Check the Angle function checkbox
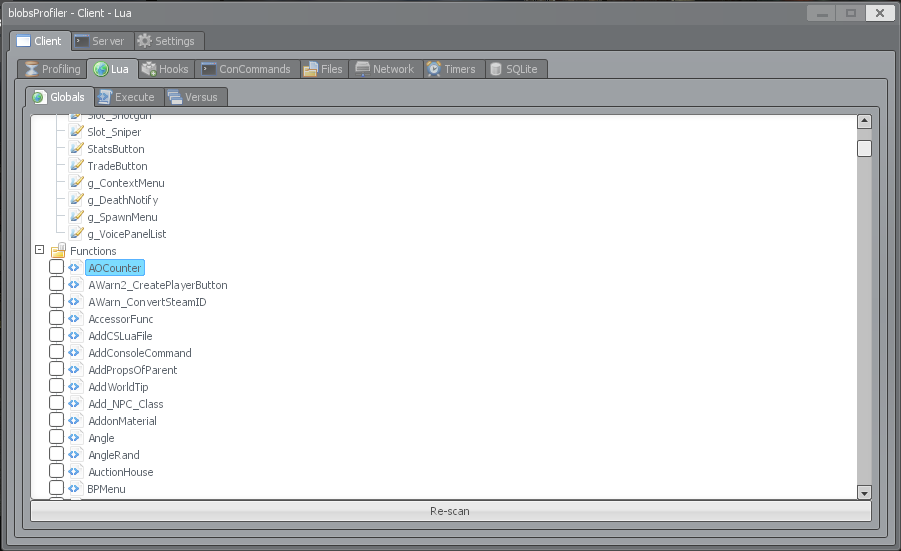This screenshot has height=551, width=901. click(x=56, y=437)
